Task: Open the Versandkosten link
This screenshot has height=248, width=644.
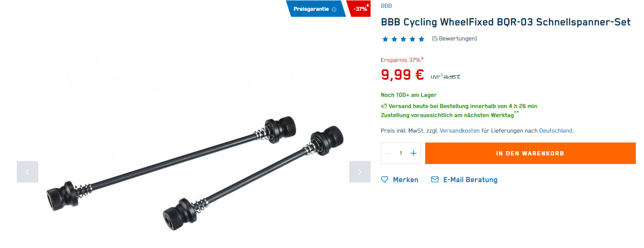Action: click(x=460, y=130)
